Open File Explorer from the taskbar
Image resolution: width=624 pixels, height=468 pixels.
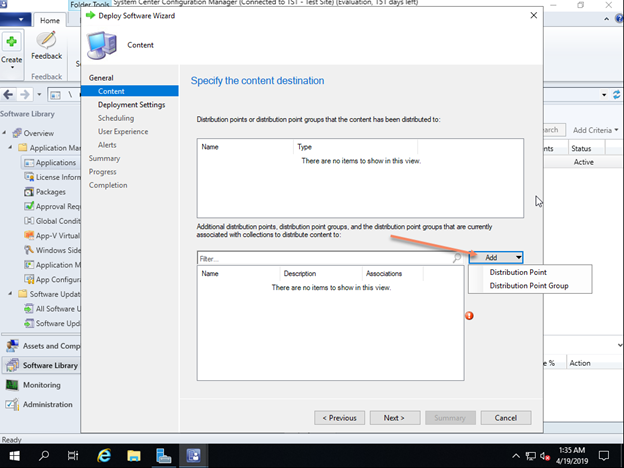pyautogui.click(x=134, y=456)
